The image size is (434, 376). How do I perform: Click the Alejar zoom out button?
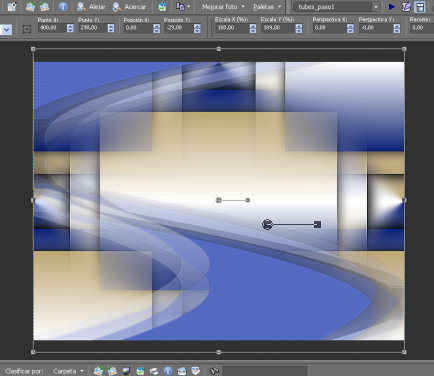pos(91,7)
